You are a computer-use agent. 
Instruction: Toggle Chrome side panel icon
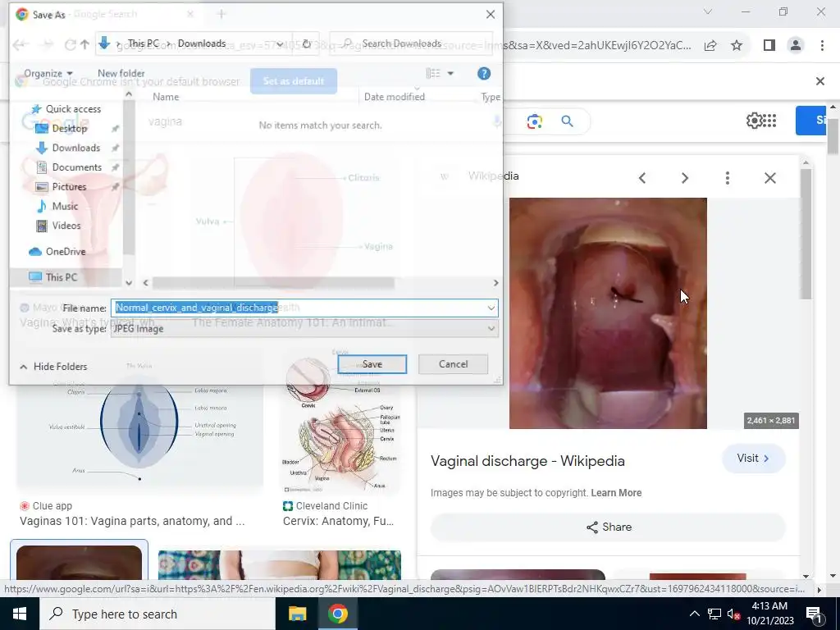(769, 46)
